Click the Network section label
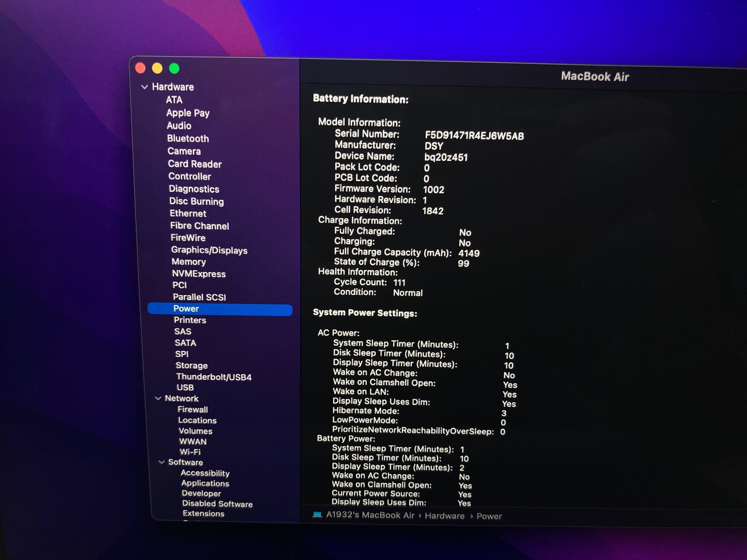 point(181,398)
